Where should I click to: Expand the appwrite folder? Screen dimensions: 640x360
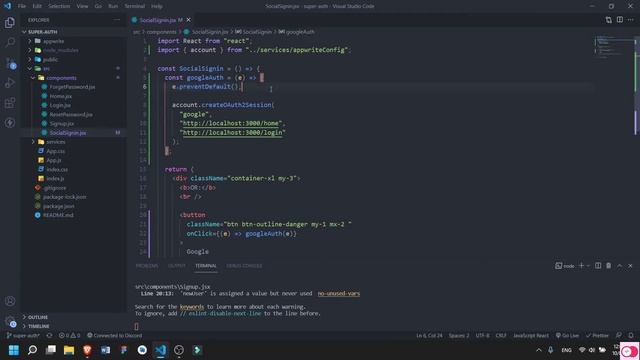pyautogui.click(x=73, y=41)
